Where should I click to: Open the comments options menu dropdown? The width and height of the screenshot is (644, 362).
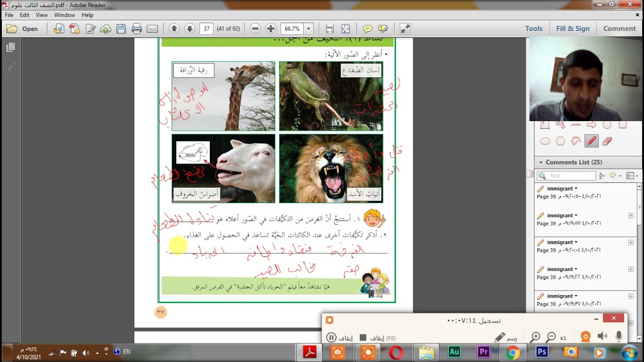(x=632, y=176)
